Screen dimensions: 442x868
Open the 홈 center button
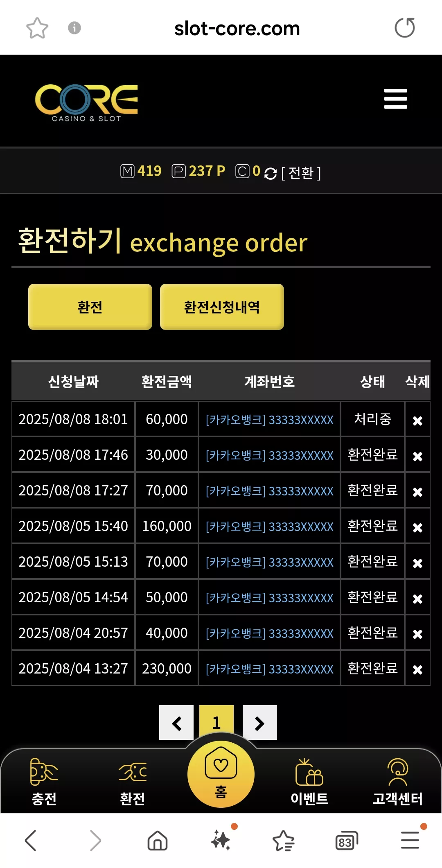pos(221,774)
